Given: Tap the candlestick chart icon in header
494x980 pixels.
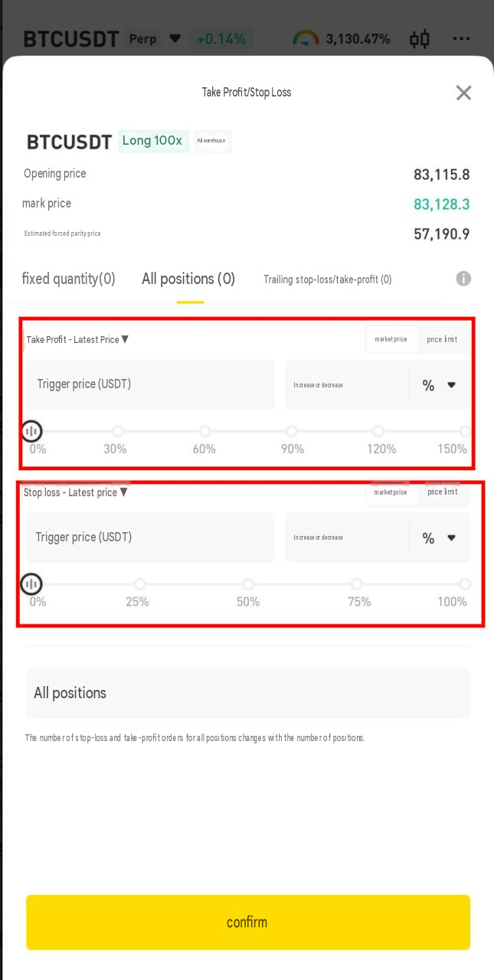Looking at the screenshot, I should click(x=420, y=39).
